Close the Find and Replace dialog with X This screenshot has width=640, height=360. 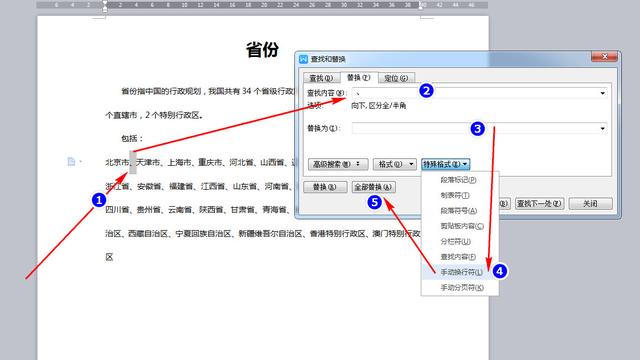coord(604,56)
